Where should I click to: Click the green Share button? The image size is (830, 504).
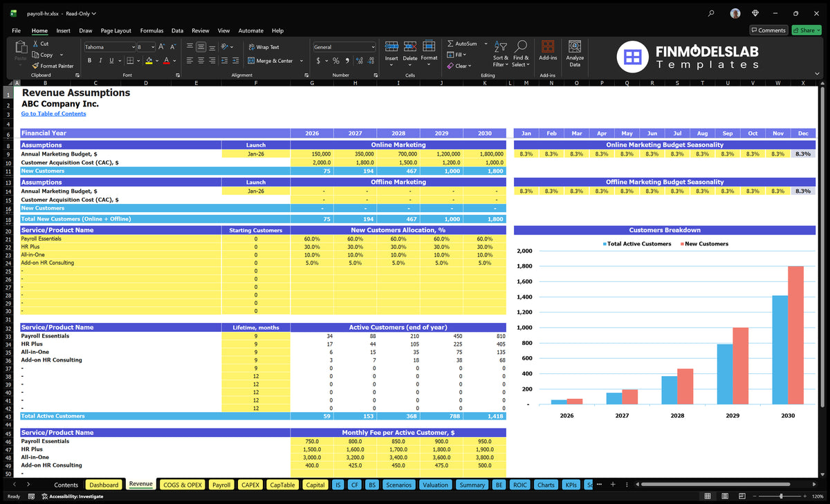pos(806,30)
